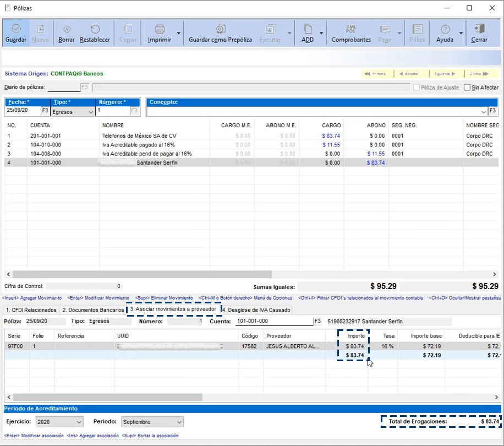
Task: Click the Ayuda help icon
Action: tap(445, 29)
